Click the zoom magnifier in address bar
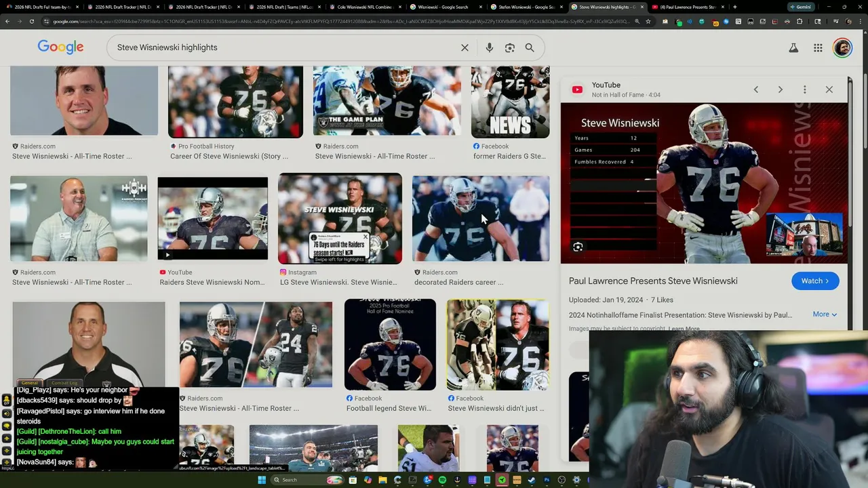This screenshot has width=868, height=488. point(637,22)
